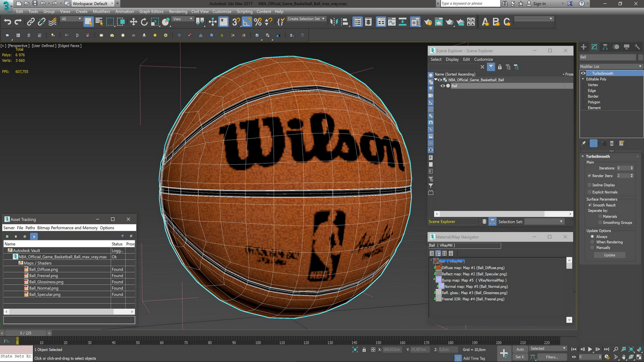
Task: Open the Material Editor icon
Action: click(415, 22)
